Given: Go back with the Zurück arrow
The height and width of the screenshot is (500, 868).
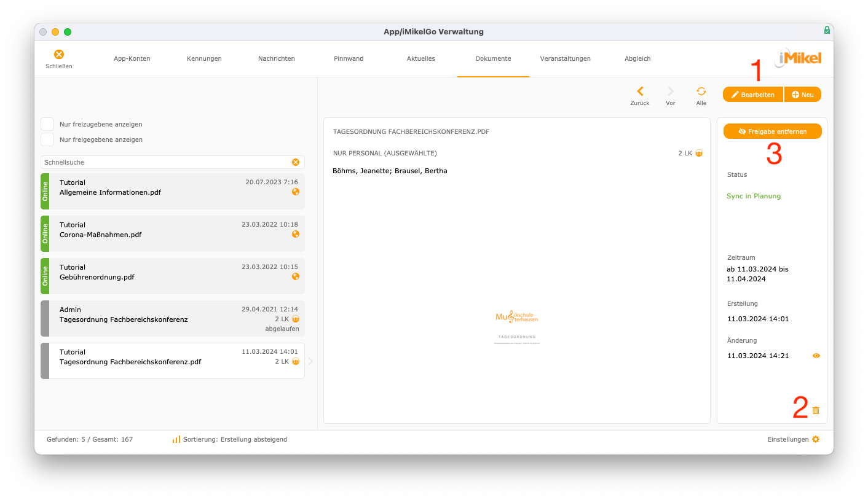Looking at the screenshot, I should point(640,92).
